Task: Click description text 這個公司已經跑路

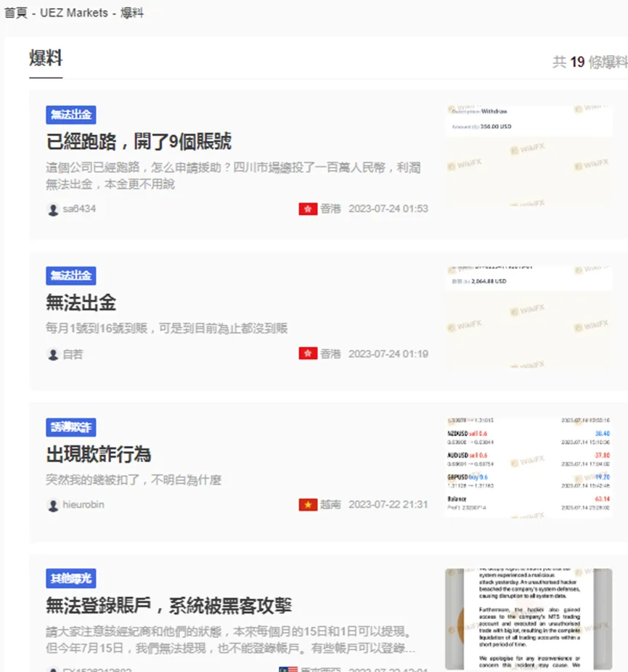Action: (233, 176)
